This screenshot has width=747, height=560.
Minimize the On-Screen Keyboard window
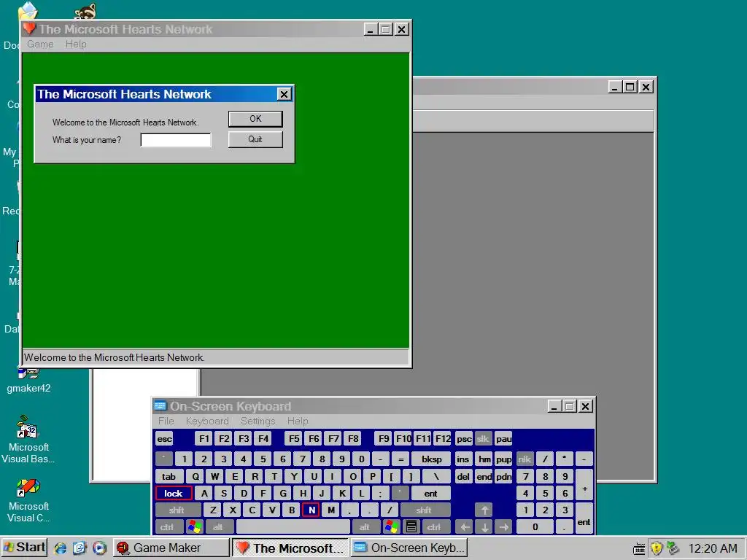click(554, 406)
